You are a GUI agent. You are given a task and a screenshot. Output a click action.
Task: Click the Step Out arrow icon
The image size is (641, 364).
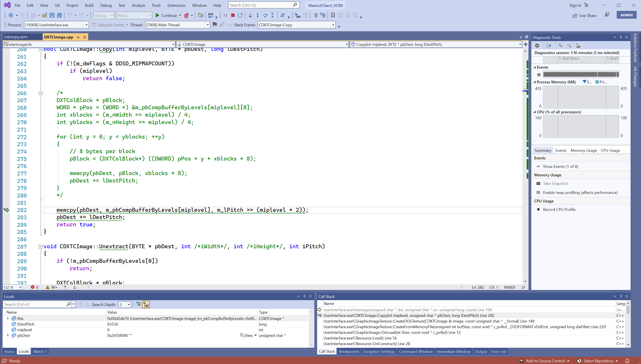click(x=273, y=15)
